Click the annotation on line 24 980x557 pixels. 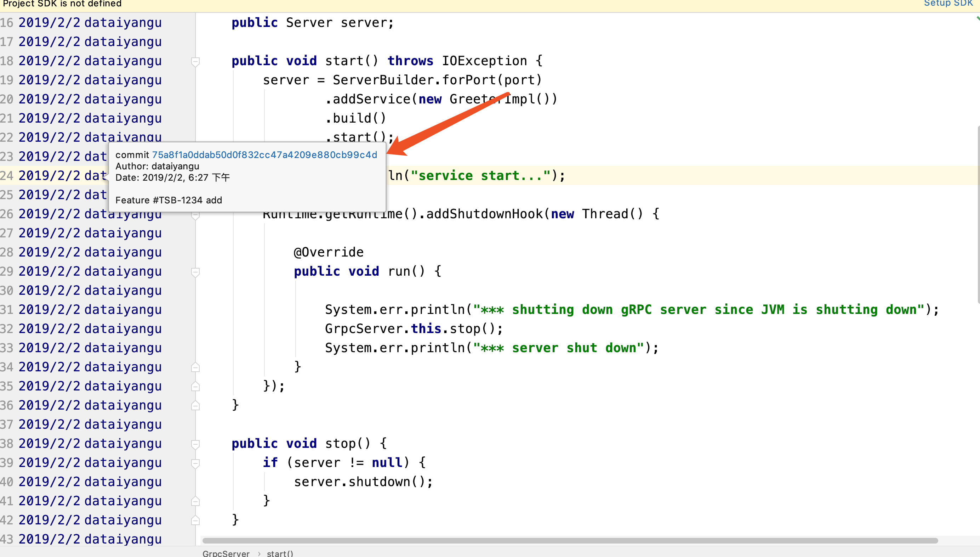pos(63,176)
